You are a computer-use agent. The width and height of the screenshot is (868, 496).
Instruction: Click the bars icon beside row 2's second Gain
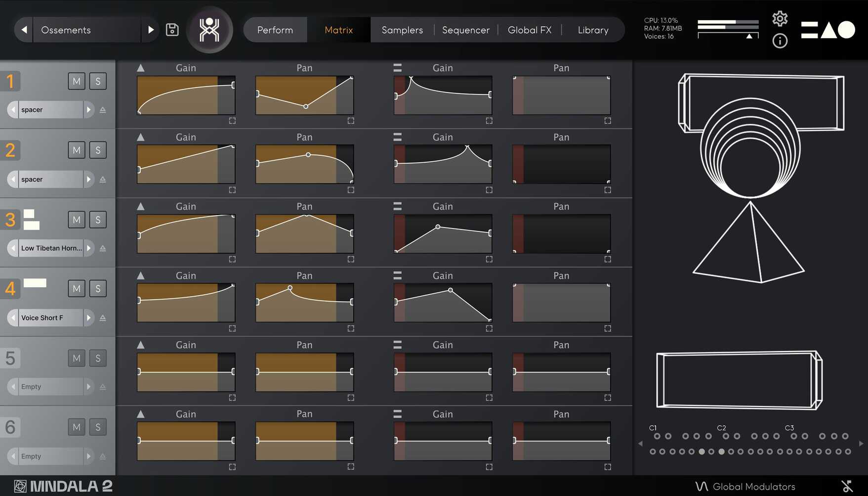[x=397, y=137]
